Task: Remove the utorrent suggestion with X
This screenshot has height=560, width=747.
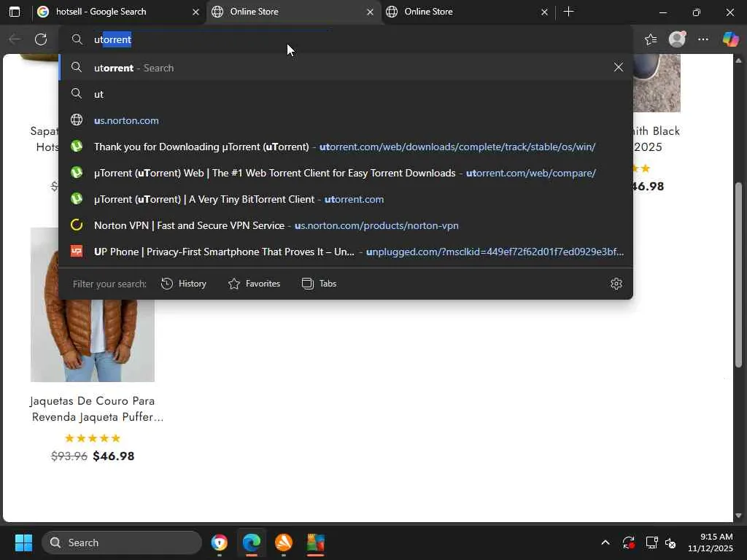Action: click(x=619, y=67)
